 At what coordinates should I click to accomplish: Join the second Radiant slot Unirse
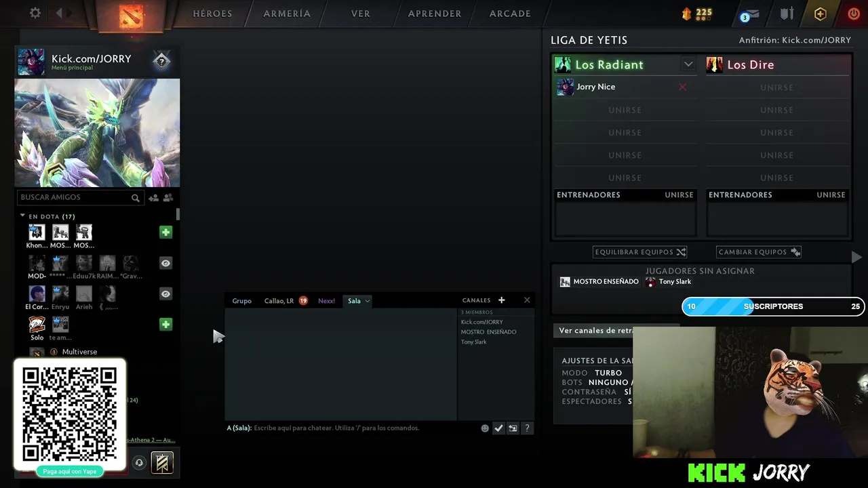pyautogui.click(x=625, y=110)
